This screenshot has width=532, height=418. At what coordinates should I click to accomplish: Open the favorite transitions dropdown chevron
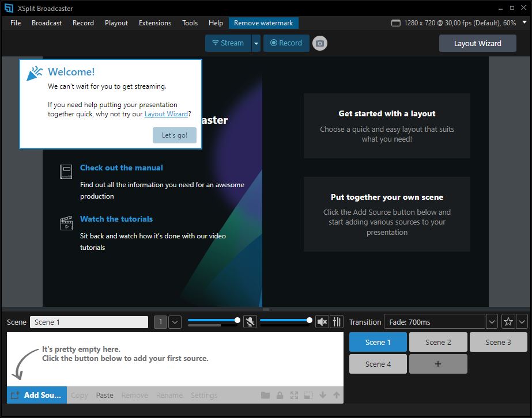pos(522,321)
